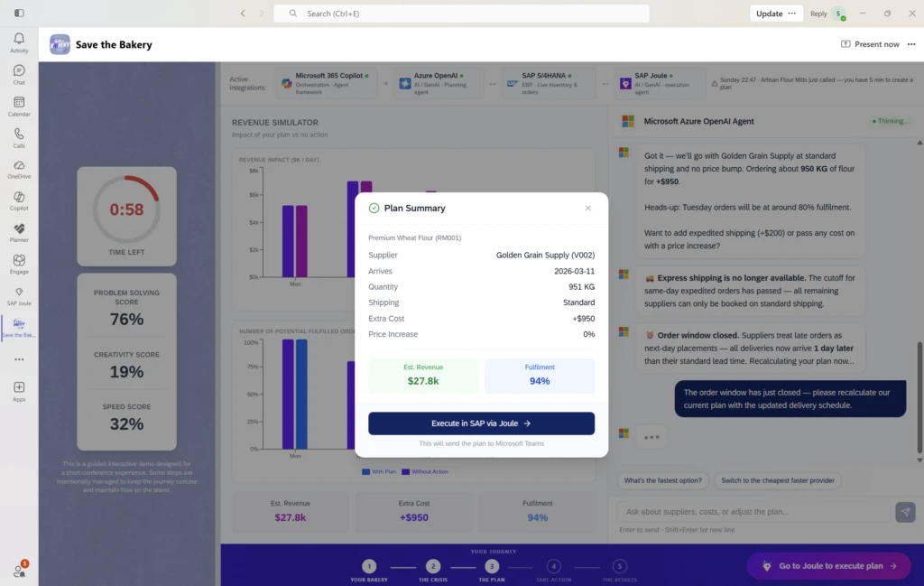This screenshot has height=586, width=924.
Task: Open the Calendar app in the sidebar
Action: point(19,107)
